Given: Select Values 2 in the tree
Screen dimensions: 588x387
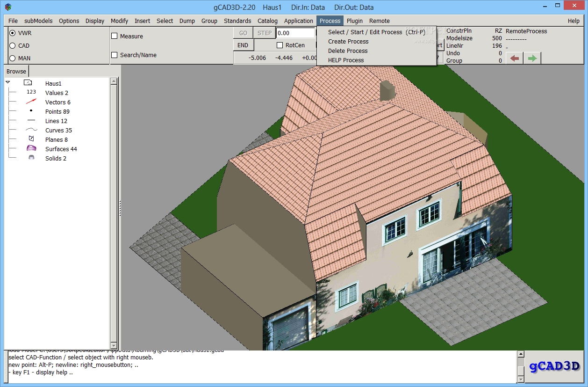Looking at the screenshot, I should coord(57,93).
